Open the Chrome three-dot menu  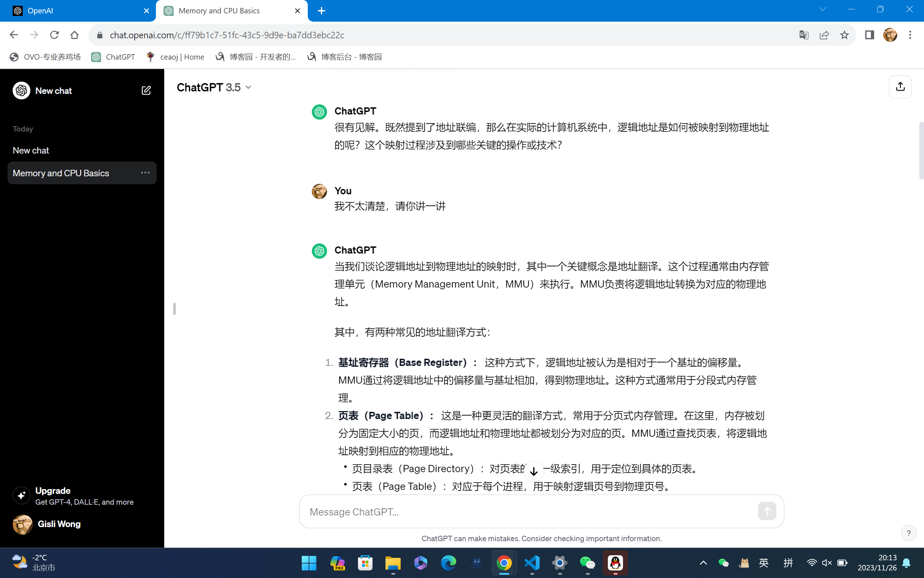tap(910, 35)
